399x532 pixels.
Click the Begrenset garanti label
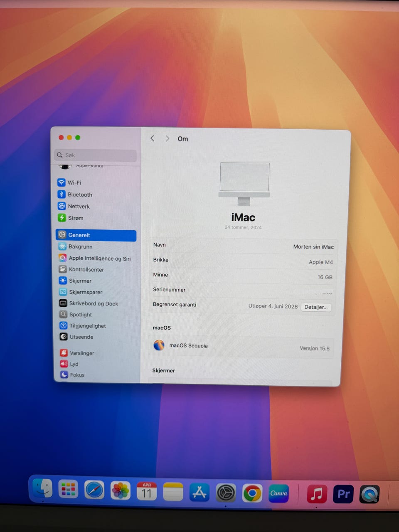[175, 305]
